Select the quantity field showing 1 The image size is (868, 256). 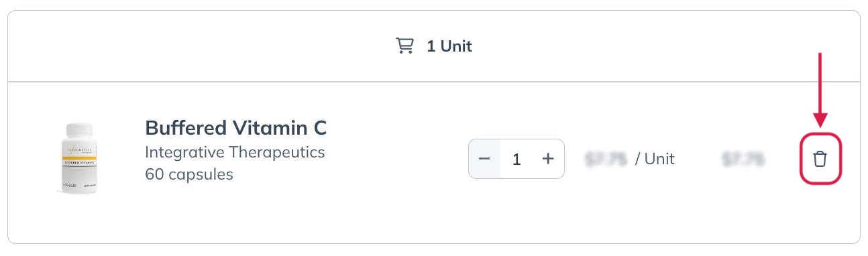517,159
